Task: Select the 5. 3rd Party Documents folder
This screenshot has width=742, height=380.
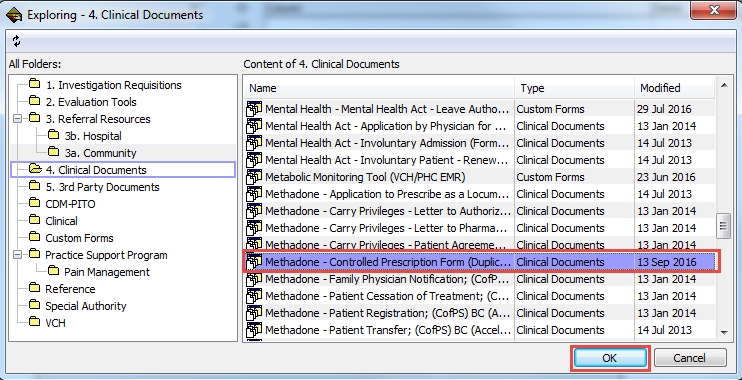Action: click(103, 187)
